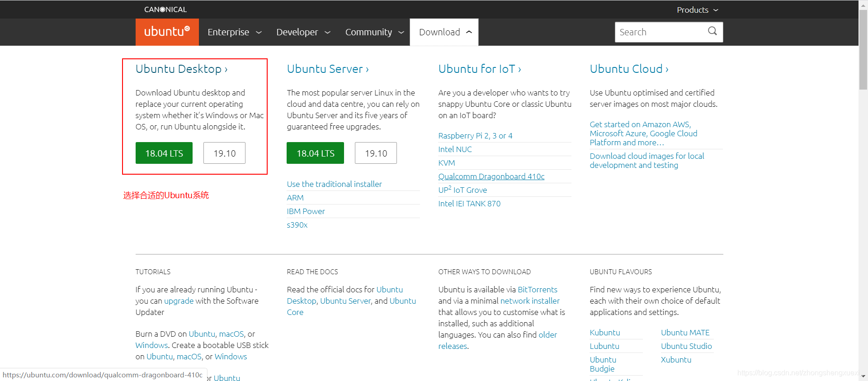Click the upgrade link under Tutorials

pyautogui.click(x=179, y=301)
